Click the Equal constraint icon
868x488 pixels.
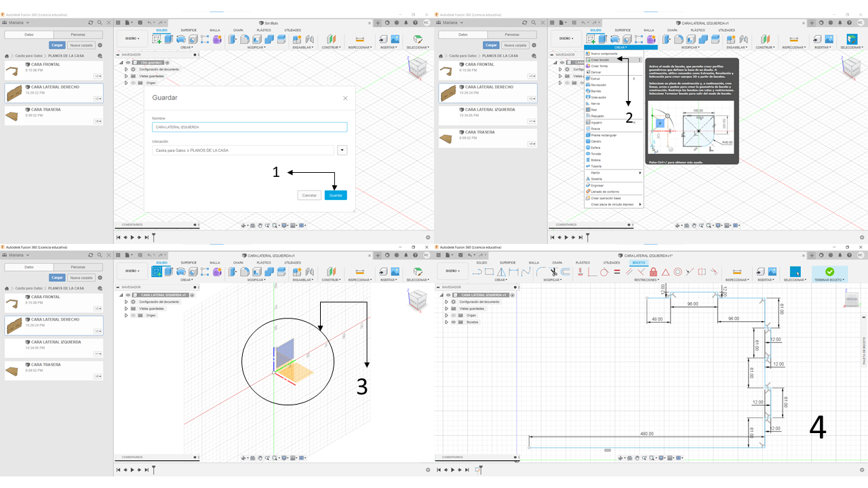[617, 272]
